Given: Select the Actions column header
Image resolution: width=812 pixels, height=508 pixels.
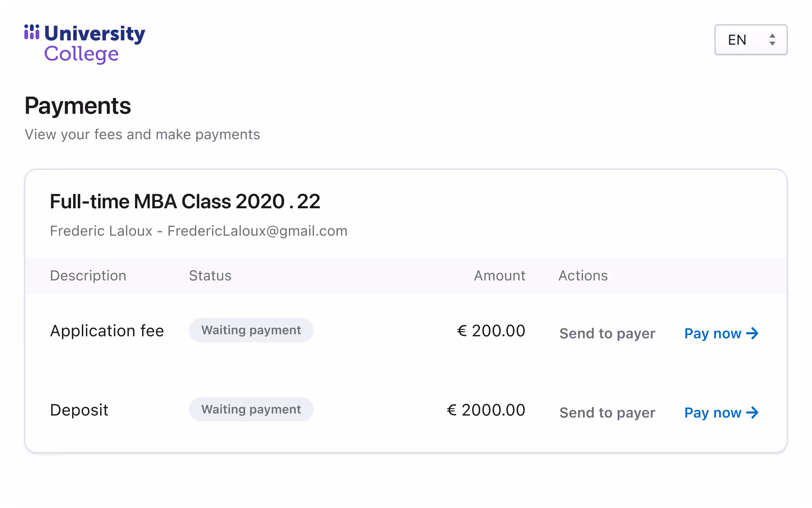Looking at the screenshot, I should [583, 276].
